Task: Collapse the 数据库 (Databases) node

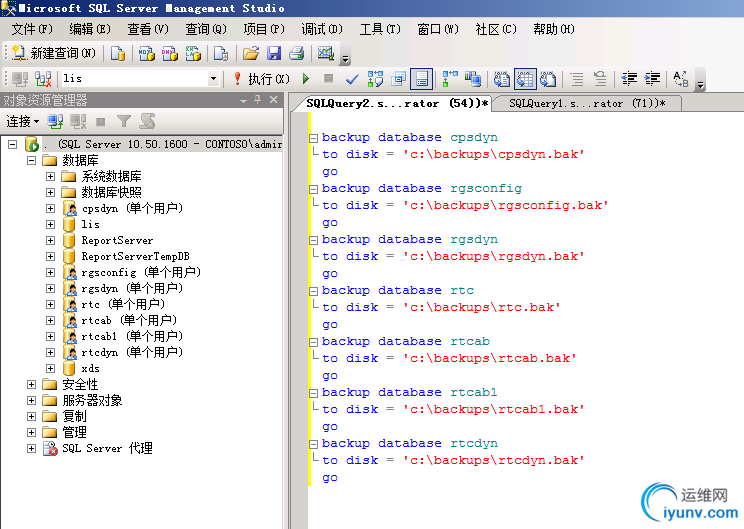Action: (x=31, y=160)
